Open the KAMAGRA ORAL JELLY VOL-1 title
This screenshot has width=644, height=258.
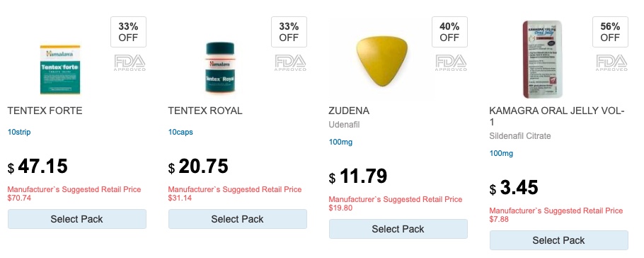click(x=557, y=116)
